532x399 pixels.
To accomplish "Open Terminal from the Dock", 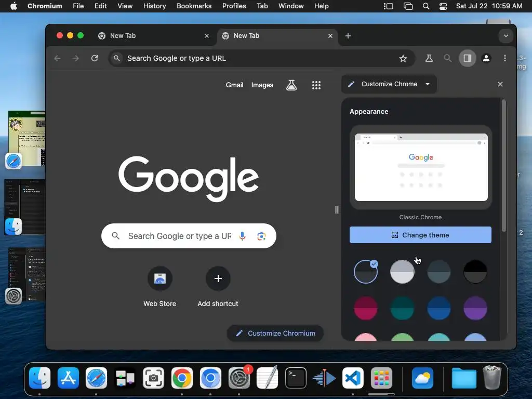I will pos(296,378).
